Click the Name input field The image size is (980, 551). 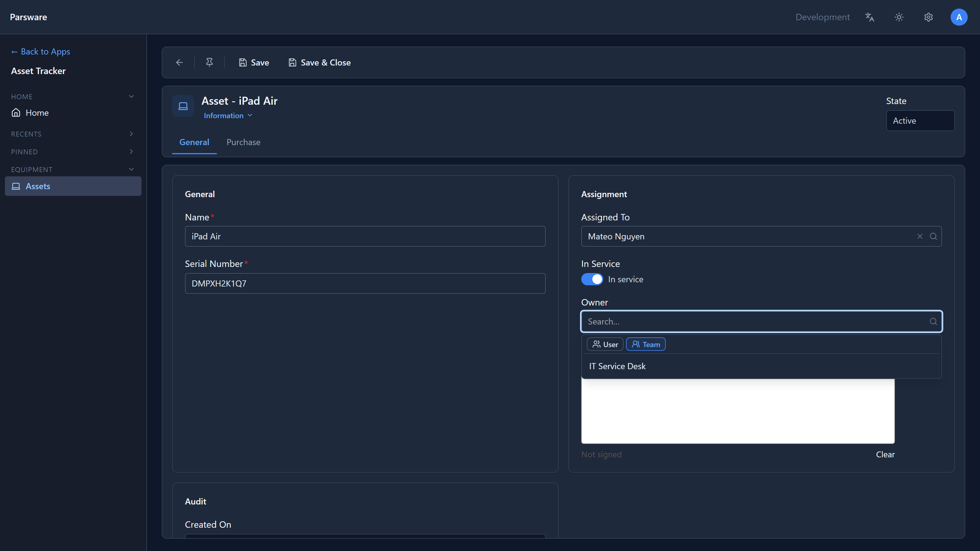pos(365,237)
